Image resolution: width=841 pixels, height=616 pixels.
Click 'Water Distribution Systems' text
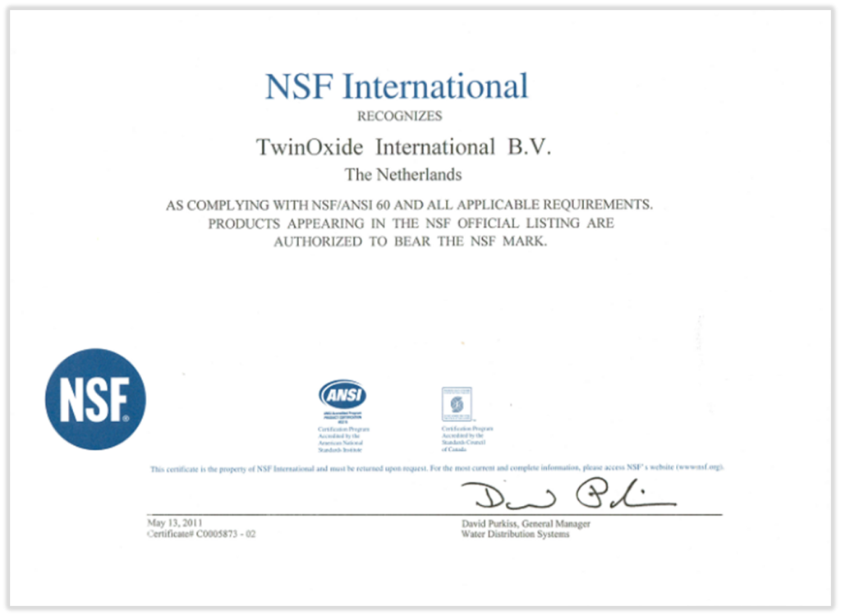(x=516, y=534)
